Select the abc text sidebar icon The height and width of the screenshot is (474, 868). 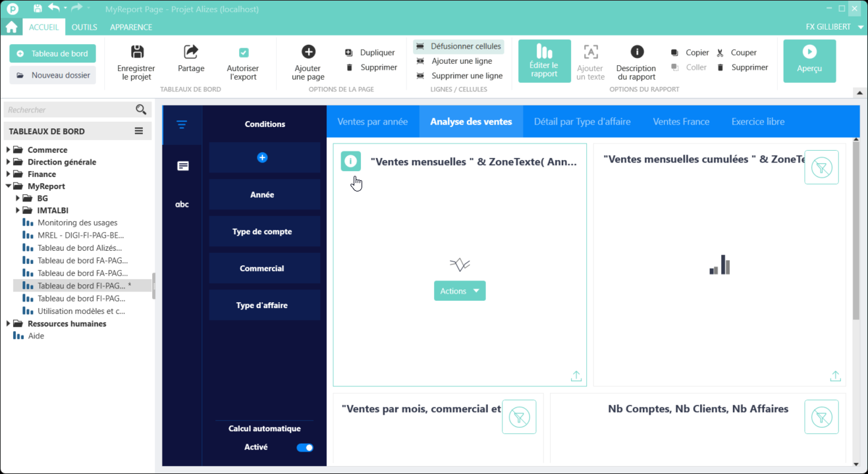[182, 204]
